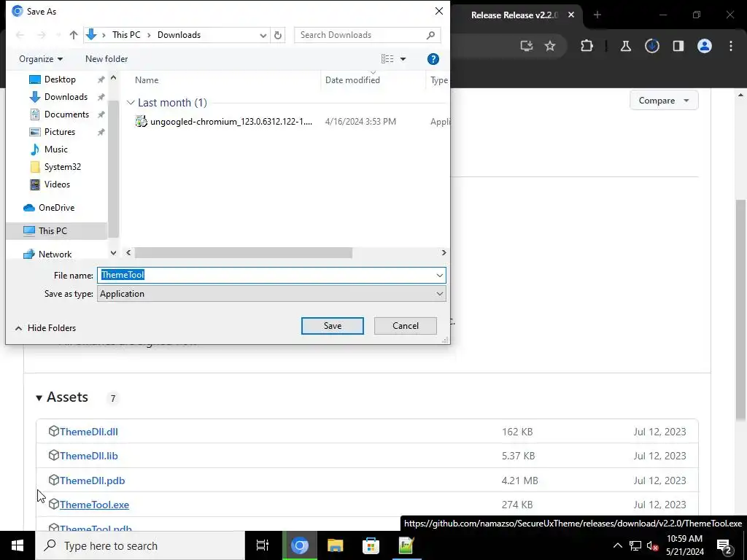Open Task View on the taskbar
Screen dimensions: 747x560
263,545
